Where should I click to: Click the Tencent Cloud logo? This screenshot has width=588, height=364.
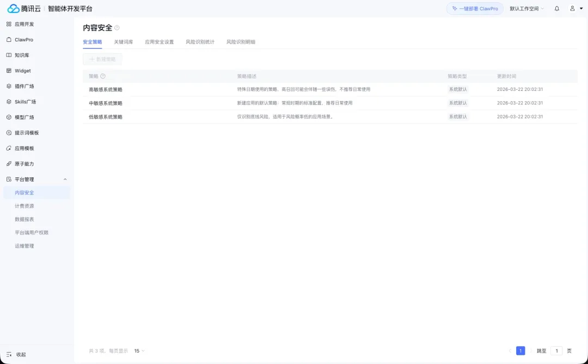tap(24, 8)
